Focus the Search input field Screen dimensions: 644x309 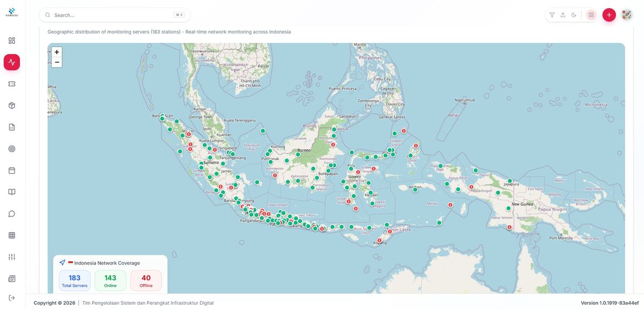(x=114, y=15)
